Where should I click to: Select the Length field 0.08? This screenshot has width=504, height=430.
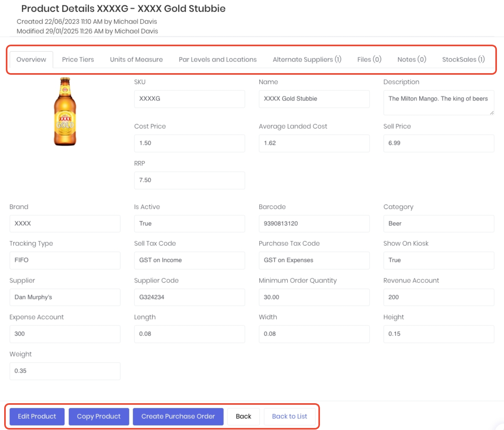(189, 334)
